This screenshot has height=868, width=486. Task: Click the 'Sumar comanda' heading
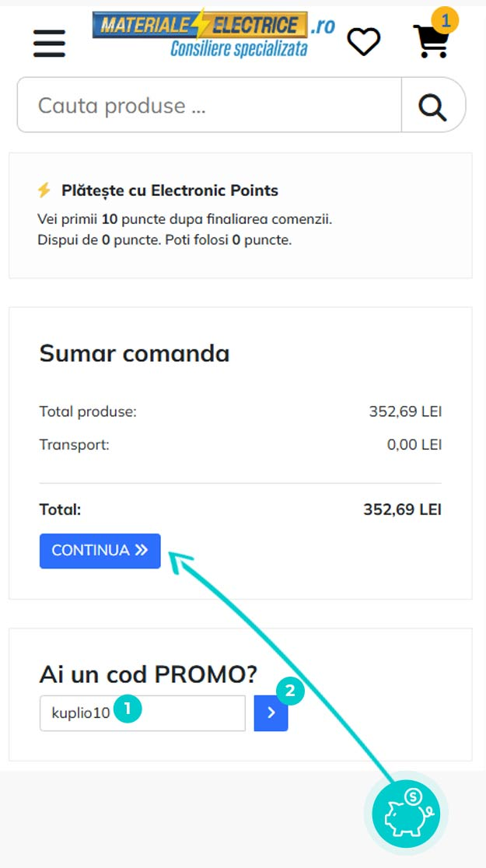pos(135,353)
